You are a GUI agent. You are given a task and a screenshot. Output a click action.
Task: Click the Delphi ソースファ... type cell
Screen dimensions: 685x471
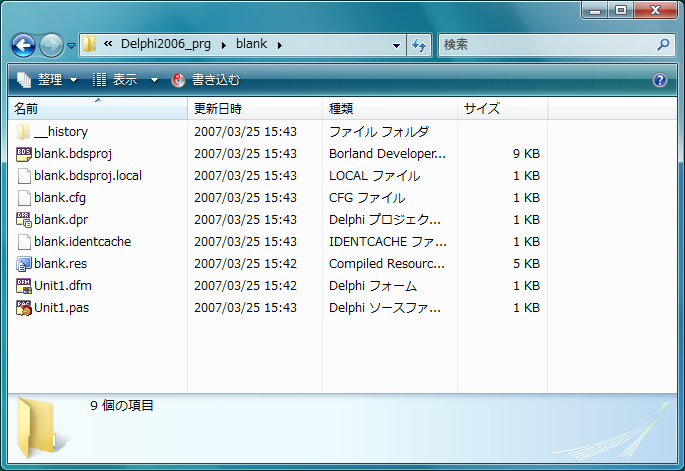tap(384, 308)
